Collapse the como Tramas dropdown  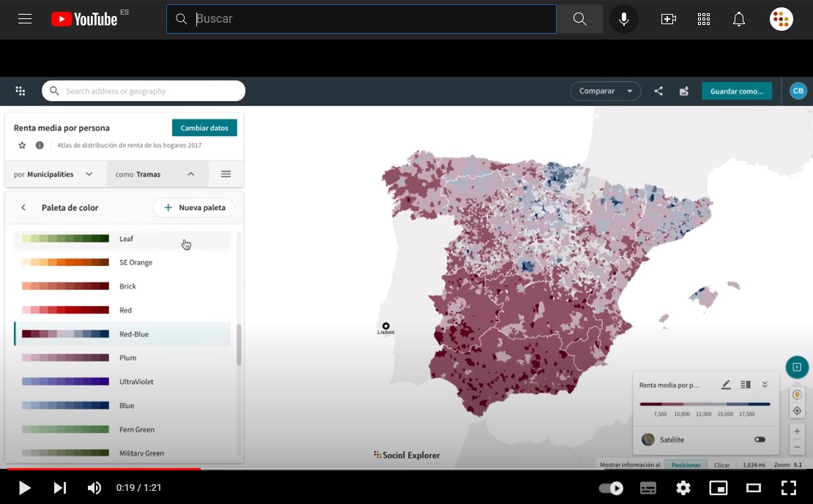coord(155,174)
